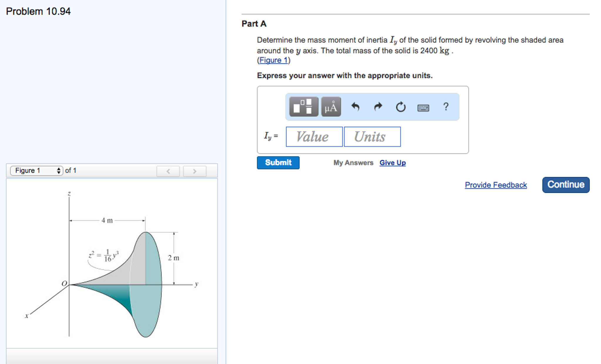Click the Part A heading
Screen dimensions: 601x364
coord(254,24)
